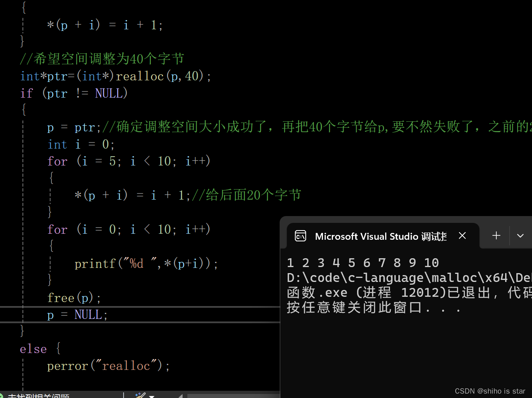Click the if (ptr != NULL) line
532x398 pixels.
74,93
